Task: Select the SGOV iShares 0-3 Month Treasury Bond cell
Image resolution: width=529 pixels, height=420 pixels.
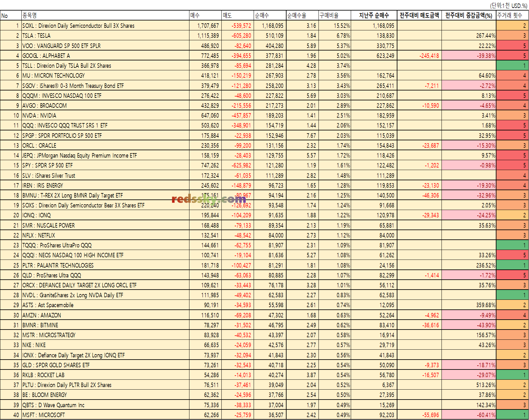Action: pyautogui.click(x=105, y=86)
